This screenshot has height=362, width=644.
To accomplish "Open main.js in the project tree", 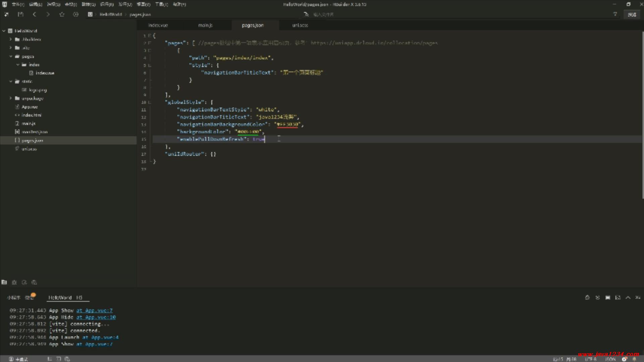I will (x=29, y=123).
